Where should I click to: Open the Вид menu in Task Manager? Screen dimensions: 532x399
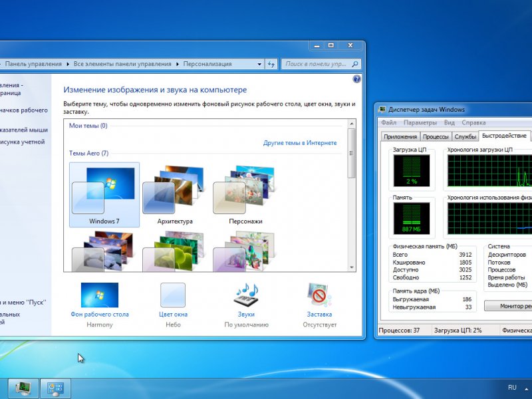tap(450, 122)
